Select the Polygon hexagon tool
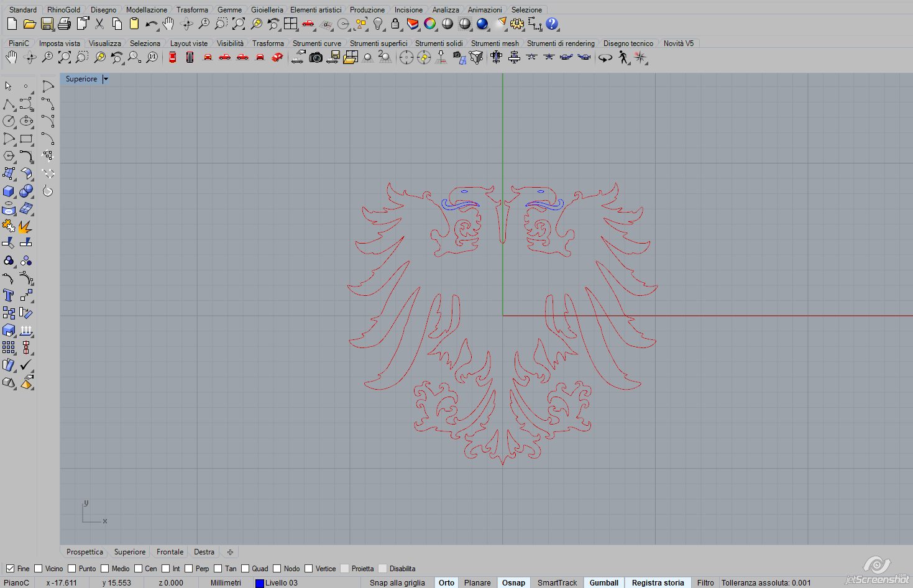This screenshot has width=913, height=588. [x=9, y=156]
